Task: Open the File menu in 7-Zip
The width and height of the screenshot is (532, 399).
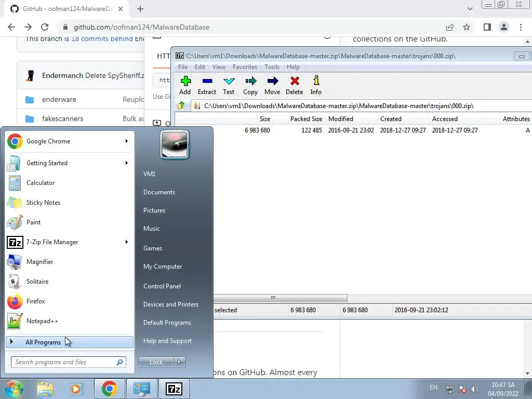Action: pyautogui.click(x=183, y=67)
